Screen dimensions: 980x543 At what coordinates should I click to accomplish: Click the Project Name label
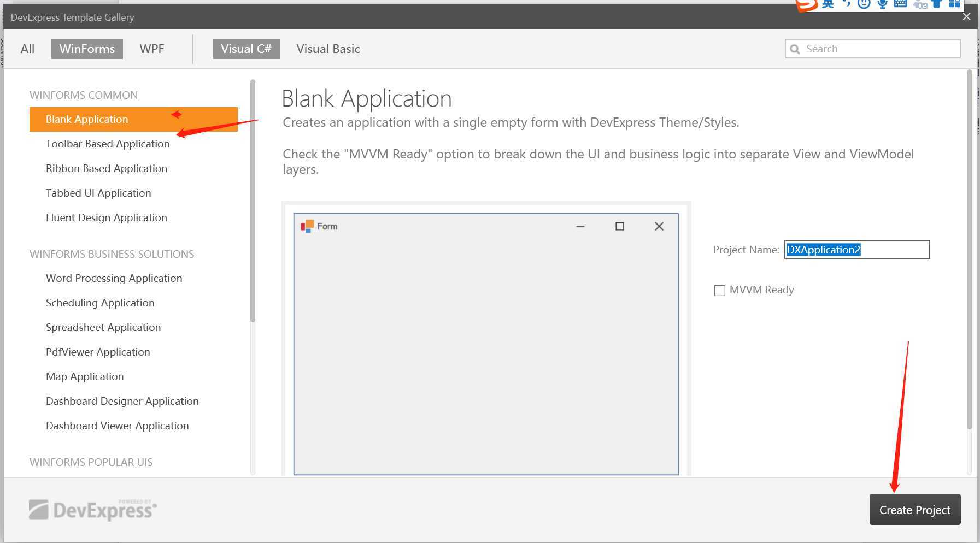pyautogui.click(x=746, y=250)
